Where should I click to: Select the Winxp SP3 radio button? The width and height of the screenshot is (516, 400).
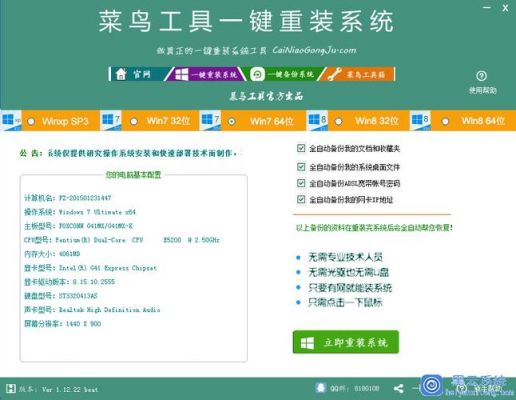31,121
